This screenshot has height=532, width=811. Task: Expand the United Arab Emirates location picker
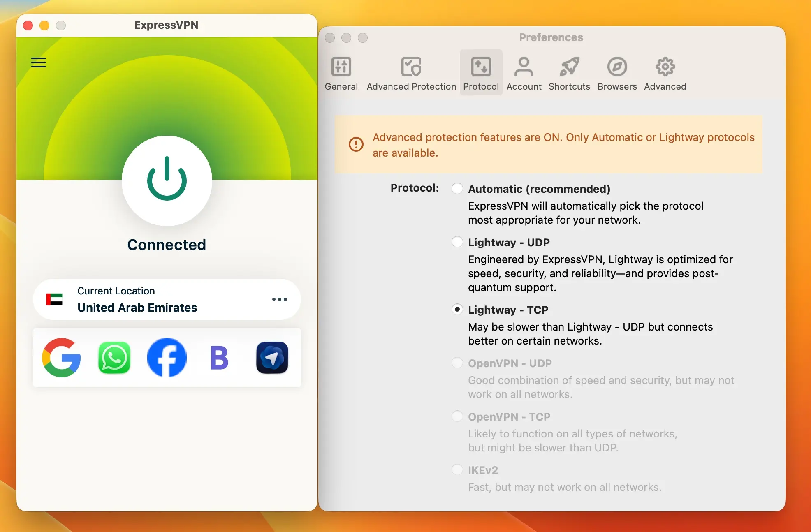166,299
